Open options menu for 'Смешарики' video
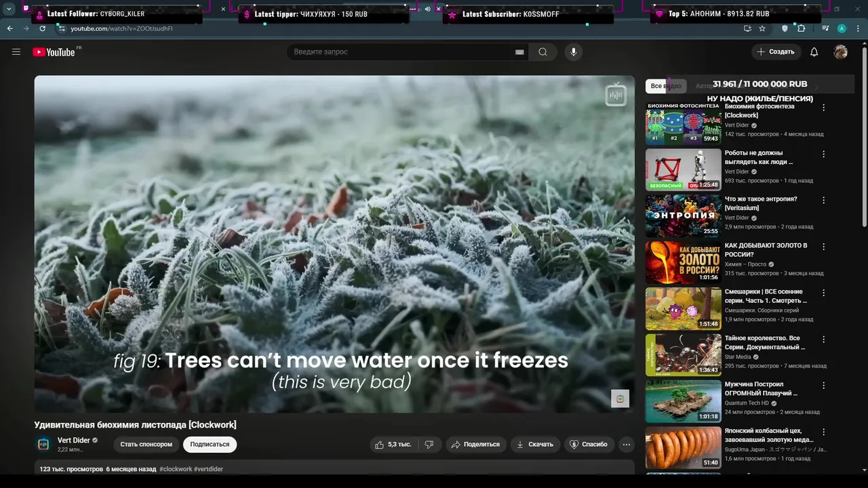 click(x=824, y=293)
